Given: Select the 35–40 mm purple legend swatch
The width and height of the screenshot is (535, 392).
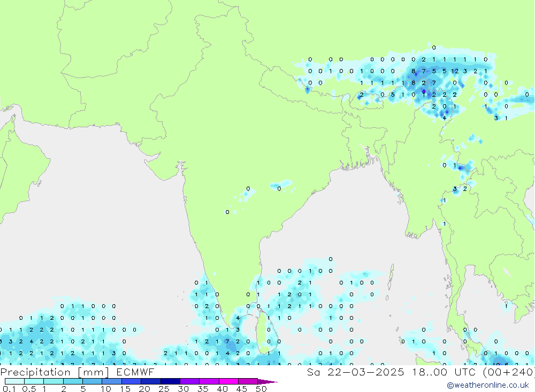Looking at the screenshot, I should 209,381.
